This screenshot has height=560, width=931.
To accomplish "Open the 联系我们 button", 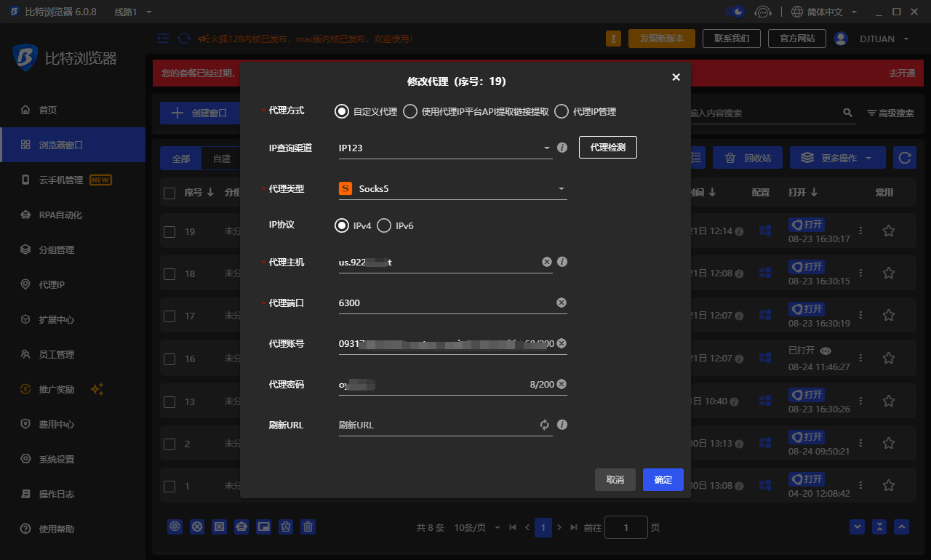I will click(x=732, y=39).
